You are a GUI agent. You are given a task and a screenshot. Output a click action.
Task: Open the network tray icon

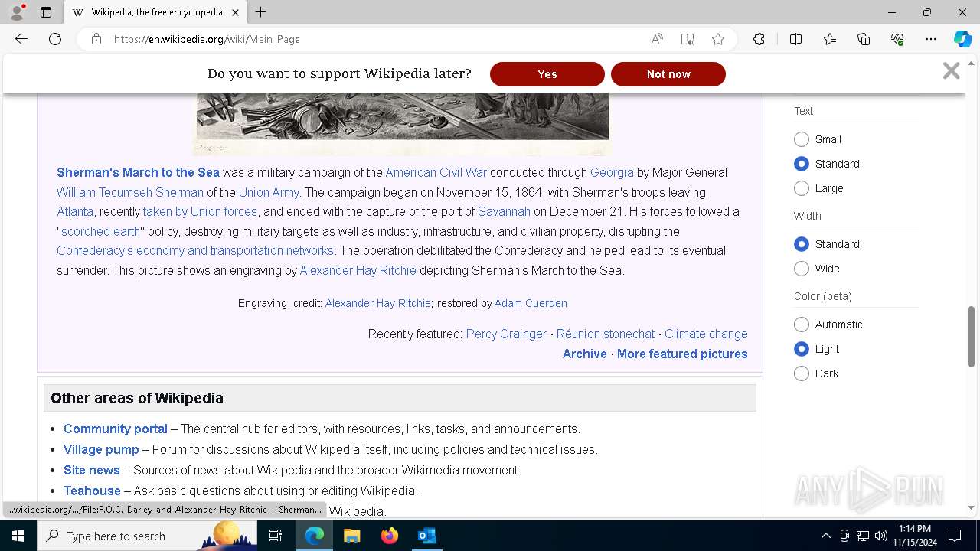click(863, 536)
